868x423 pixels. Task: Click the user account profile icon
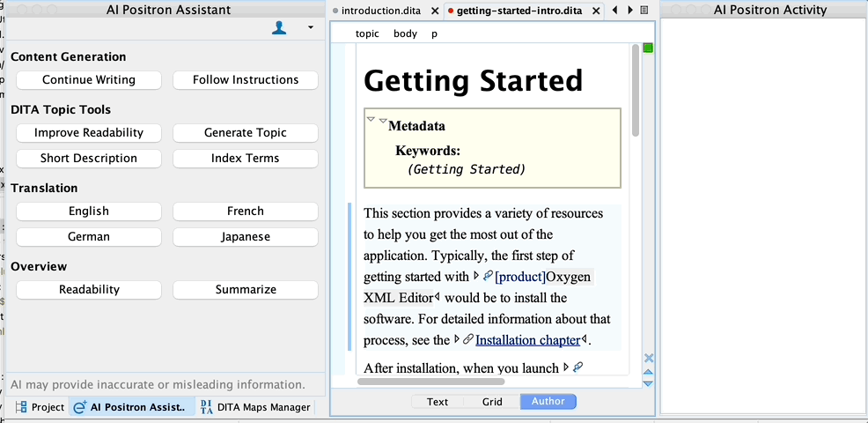click(x=279, y=28)
